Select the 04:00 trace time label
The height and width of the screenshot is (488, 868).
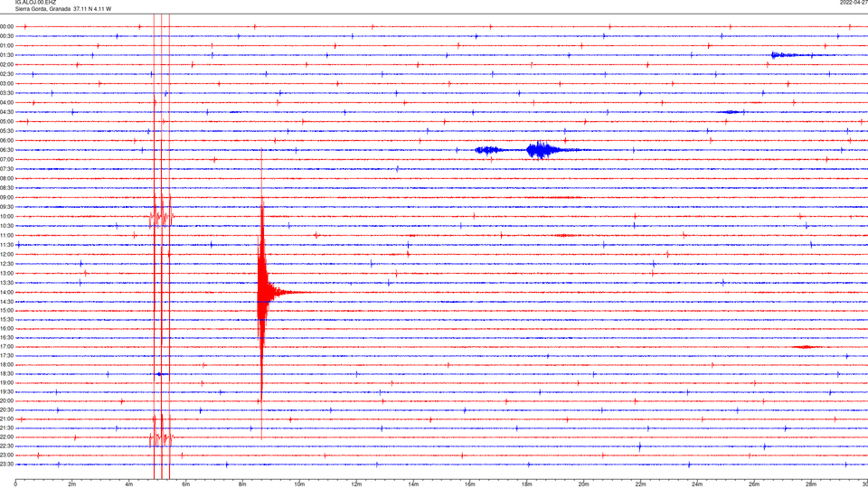pyautogui.click(x=7, y=102)
